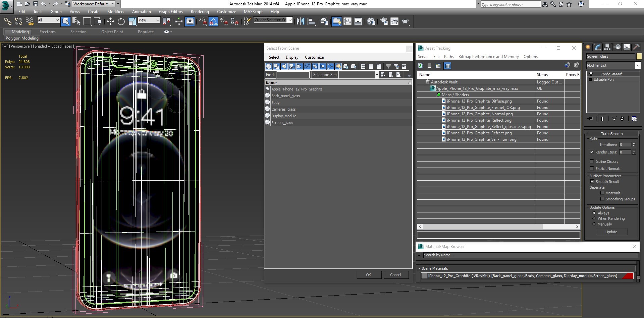This screenshot has width=644, height=318.
Task: Click Configure Modifier Sets icon
Action: (x=634, y=119)
